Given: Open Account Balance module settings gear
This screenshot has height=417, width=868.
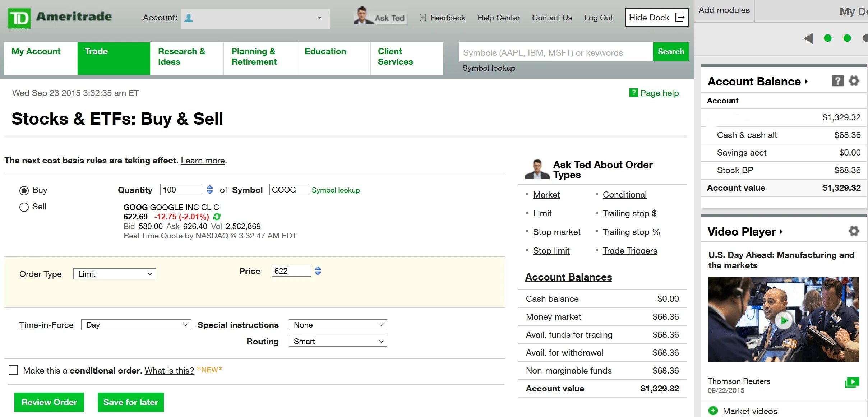Looking at the screenshot, I should pyautogui.click(x=854, y=81).
